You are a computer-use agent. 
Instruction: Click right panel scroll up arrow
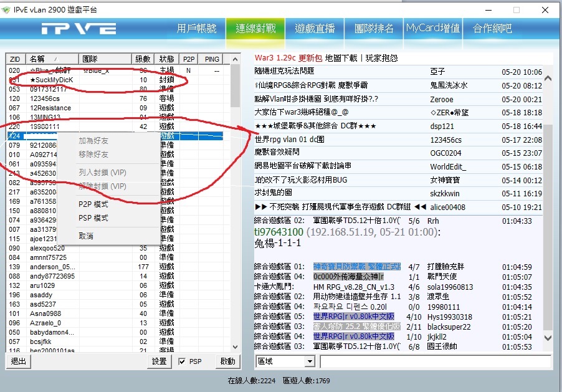point(548,78)
